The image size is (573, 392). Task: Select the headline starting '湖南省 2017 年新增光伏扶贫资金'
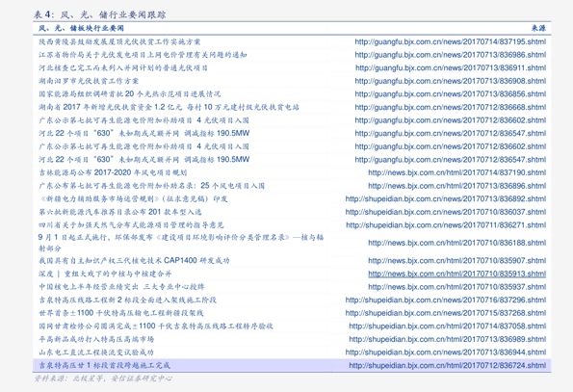pyautogui.click(x=169, y=108)
